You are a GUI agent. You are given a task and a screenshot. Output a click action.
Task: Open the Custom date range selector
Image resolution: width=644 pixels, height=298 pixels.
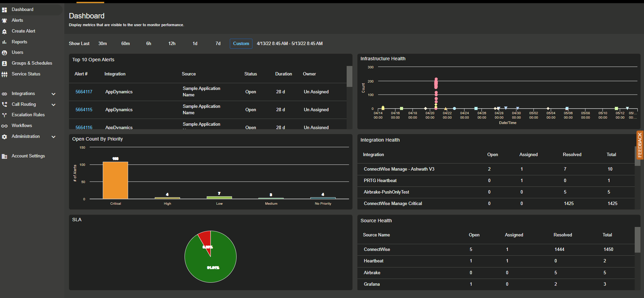[x=241, y=43]
